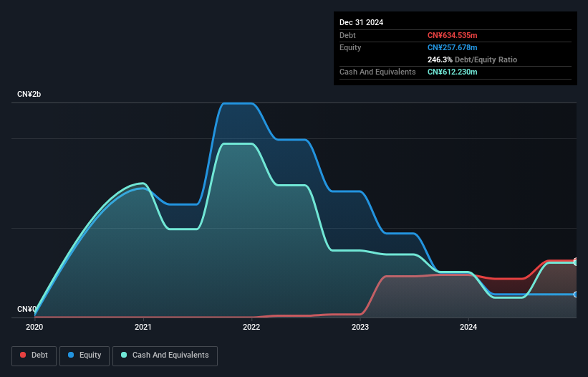The width and height of the screenshot is (588, 377).
Task: Click the Debt value CN¥634.535m
Action: 452,35
